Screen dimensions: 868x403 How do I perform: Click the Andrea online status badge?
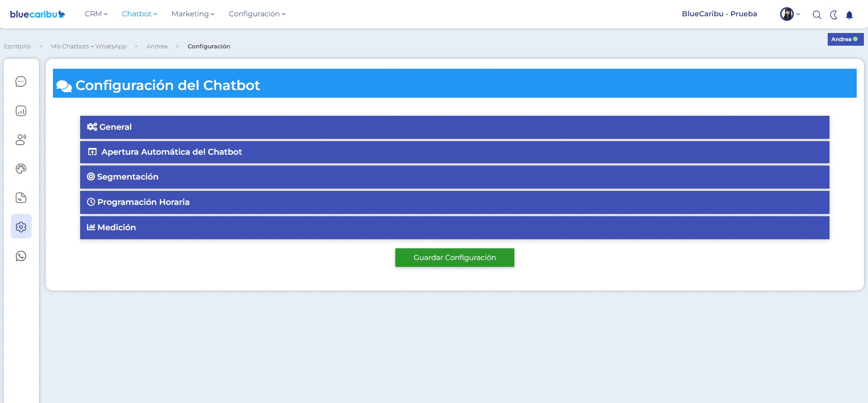845,39
